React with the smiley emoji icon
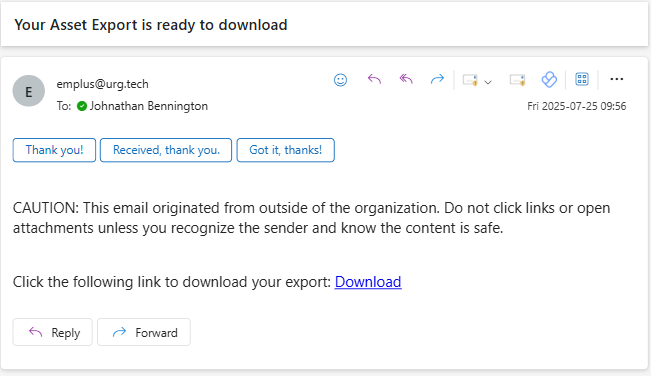This screenshot has height=376, width=651. coord(340,80)
